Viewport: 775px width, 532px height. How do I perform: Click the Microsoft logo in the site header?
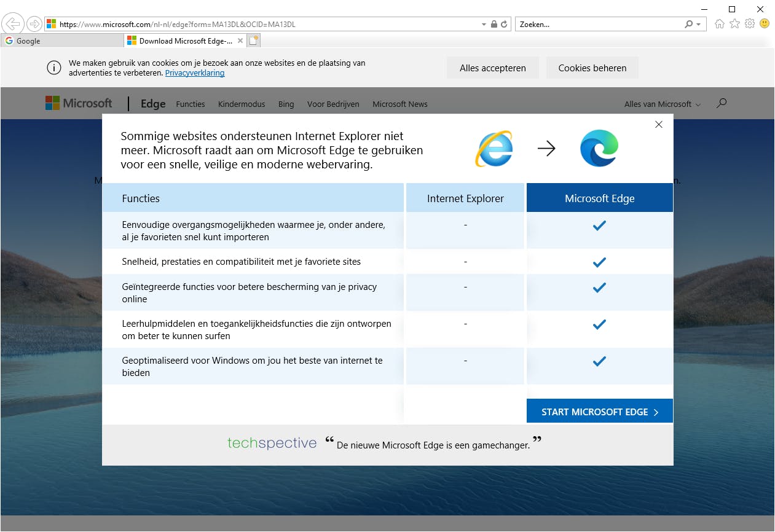79,103
